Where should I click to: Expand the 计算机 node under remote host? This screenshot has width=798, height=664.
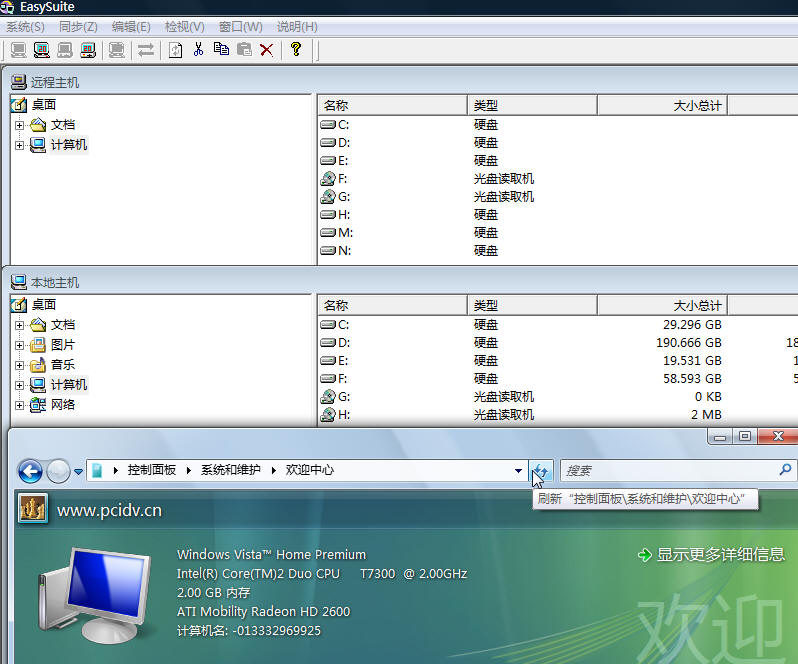pyautogui.click(x=19, y=146)
